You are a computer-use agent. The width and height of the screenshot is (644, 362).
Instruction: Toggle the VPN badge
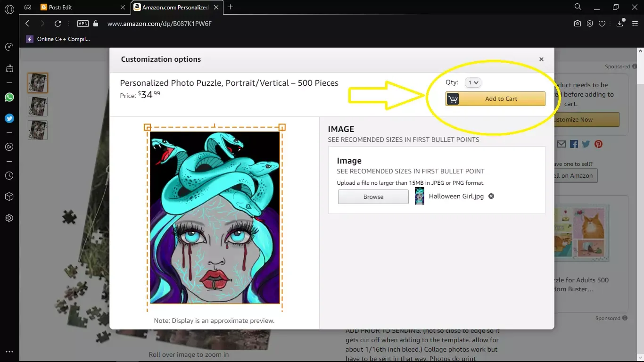click(x=83, y=24)
